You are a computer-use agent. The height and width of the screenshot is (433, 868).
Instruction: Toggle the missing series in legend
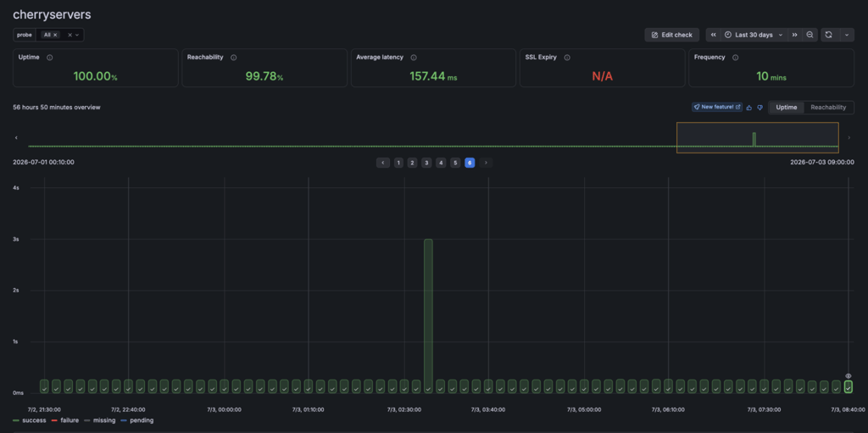[x=100, y=420]
